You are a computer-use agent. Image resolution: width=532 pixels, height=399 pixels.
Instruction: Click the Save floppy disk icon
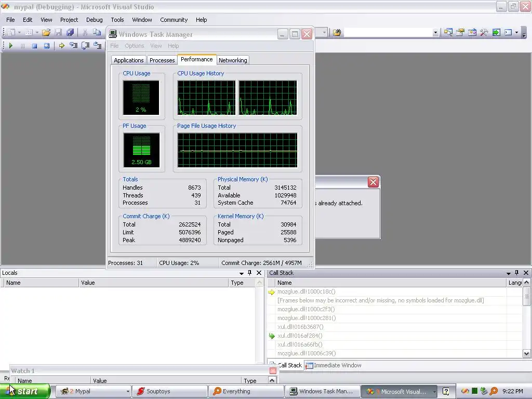point(58,32)
